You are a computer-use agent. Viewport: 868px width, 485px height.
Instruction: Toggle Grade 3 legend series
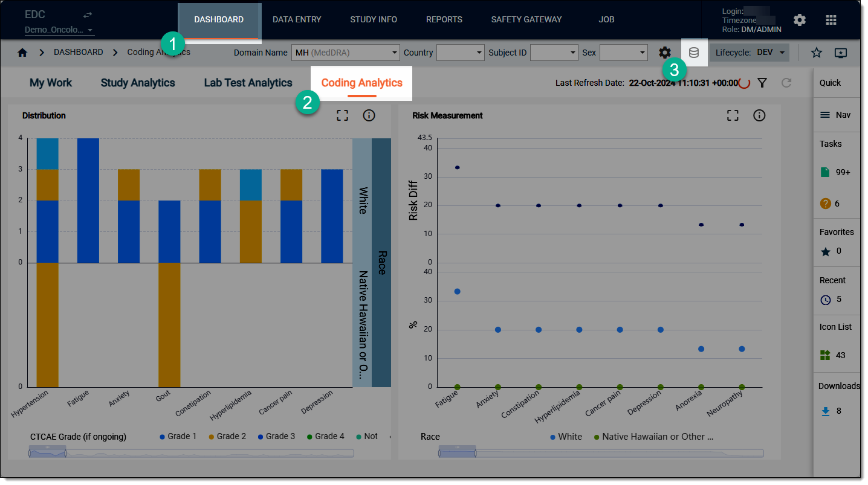point(276,436)
